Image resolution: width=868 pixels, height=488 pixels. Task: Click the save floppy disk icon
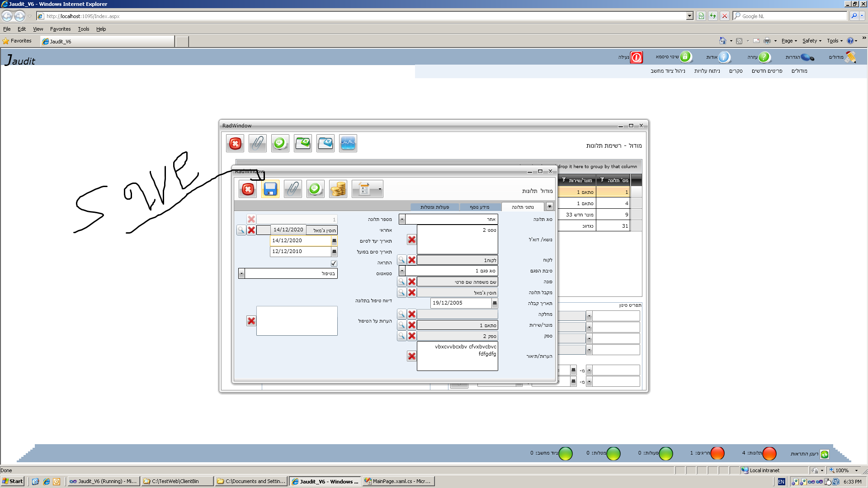[x=270, y=189]
